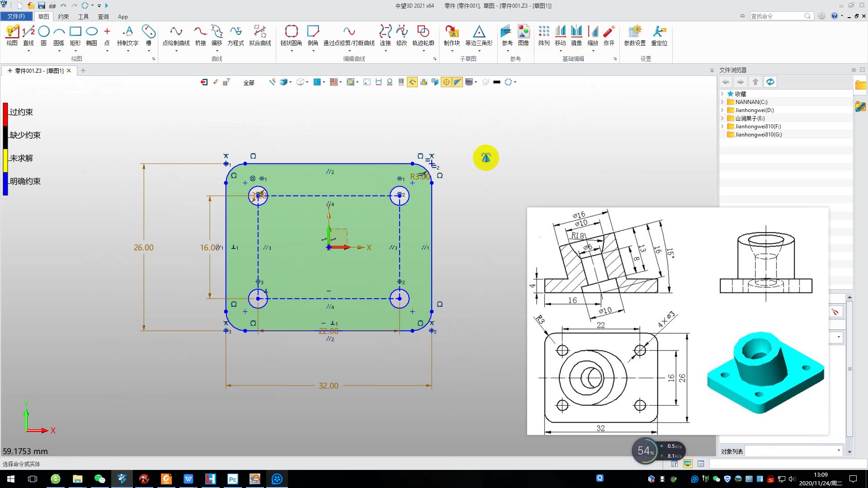The width and height of the screenshot is (868, 488).
Task: Toggle the highlighted crosshair target display button
Action: [x=446, y=82]
